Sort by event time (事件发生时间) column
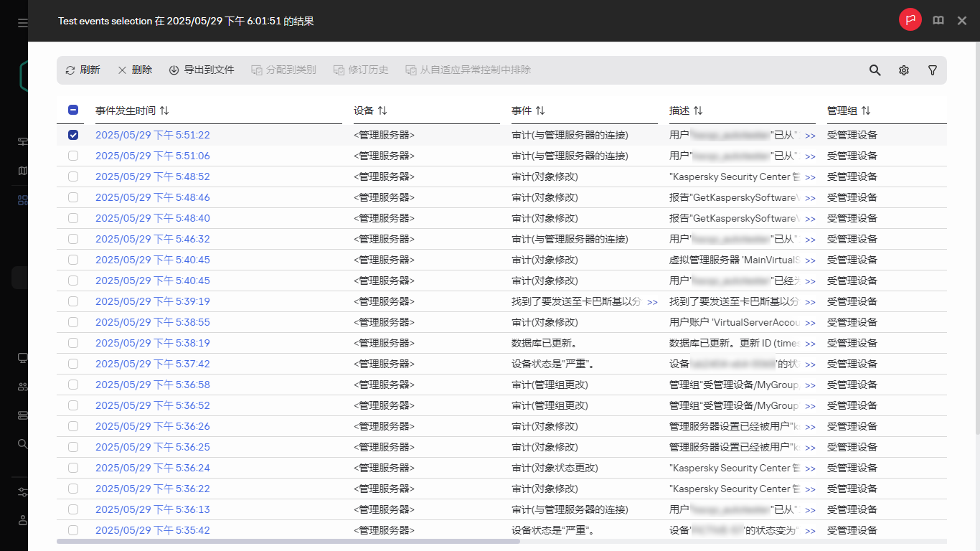This screenshot has width=980, height=551. click(164, 110)
